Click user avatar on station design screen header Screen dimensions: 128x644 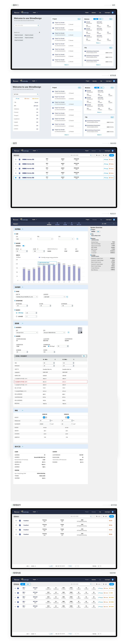click(114, 220)
